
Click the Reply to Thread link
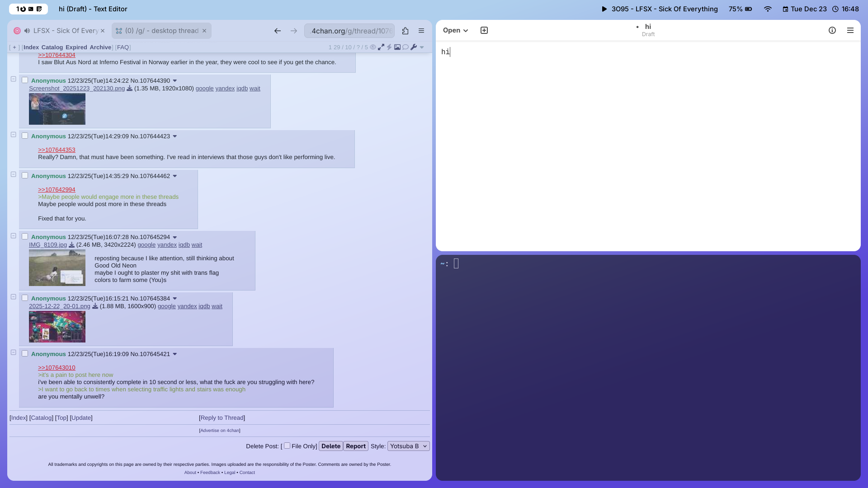(222, 418)
